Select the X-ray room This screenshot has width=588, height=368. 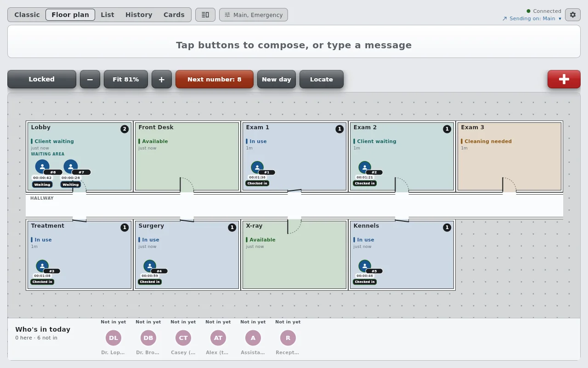tap(294, 255)
